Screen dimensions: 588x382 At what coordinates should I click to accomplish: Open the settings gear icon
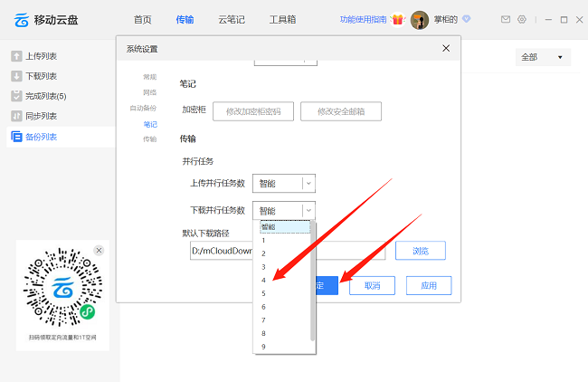[522, 19]
